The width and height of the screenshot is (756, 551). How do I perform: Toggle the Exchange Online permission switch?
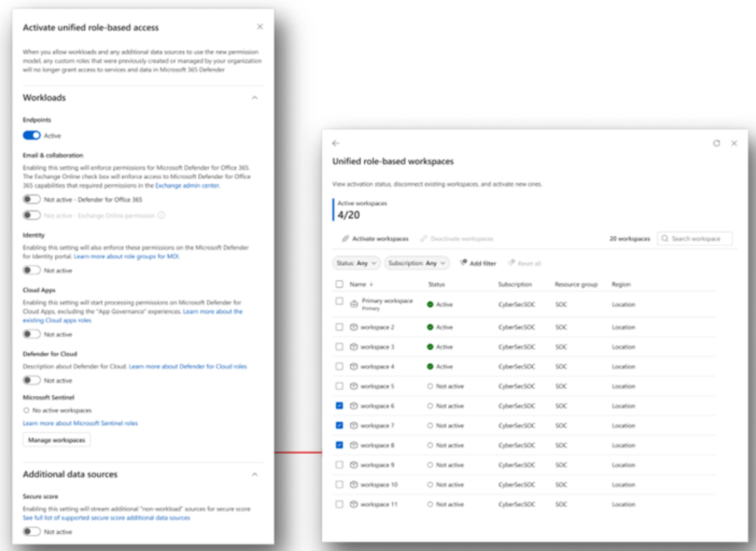32,215
